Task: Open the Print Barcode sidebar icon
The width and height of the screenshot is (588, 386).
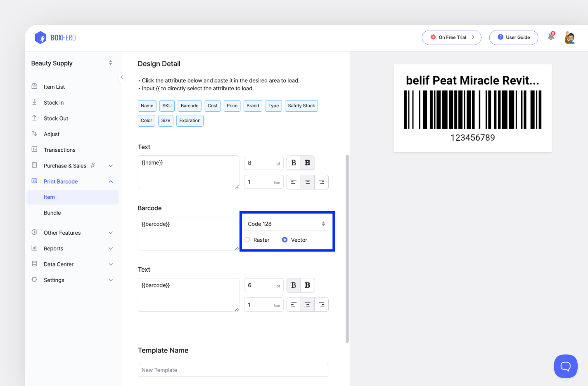Action: [35, 181]
